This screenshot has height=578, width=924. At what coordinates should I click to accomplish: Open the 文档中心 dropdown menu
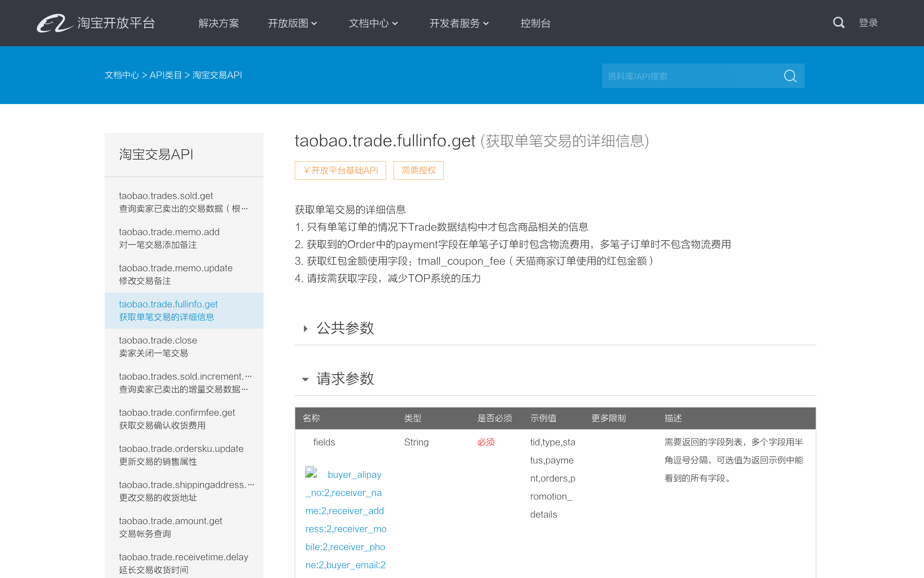[374, 23]
